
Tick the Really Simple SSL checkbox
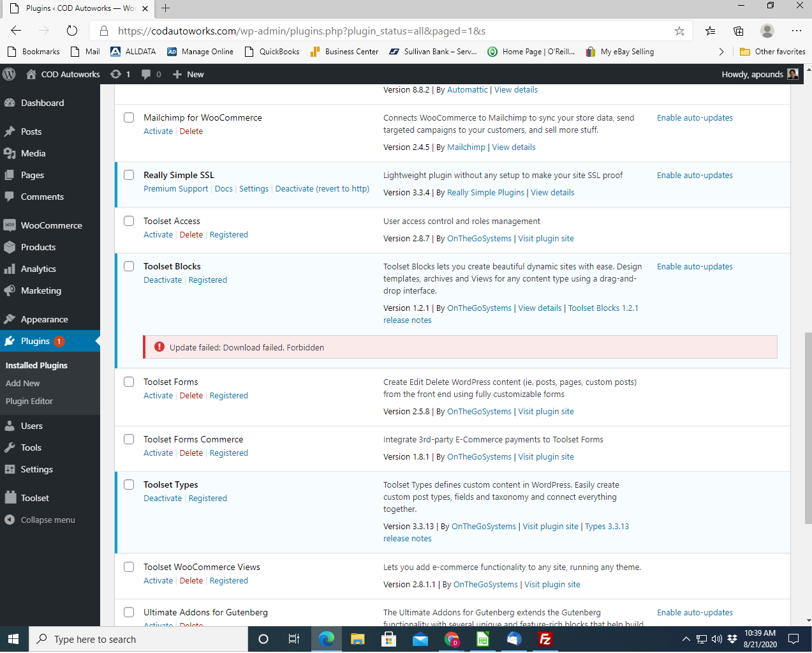pos(129,175)
